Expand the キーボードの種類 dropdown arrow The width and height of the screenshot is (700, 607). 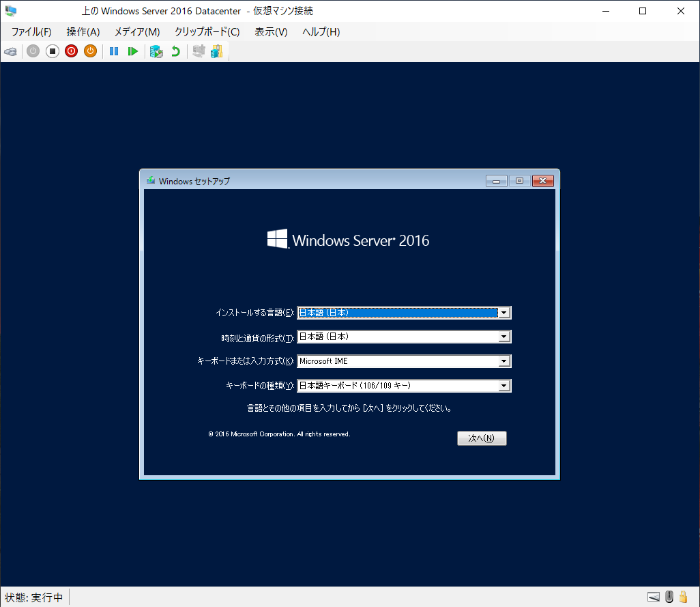[x=504, y=386]
